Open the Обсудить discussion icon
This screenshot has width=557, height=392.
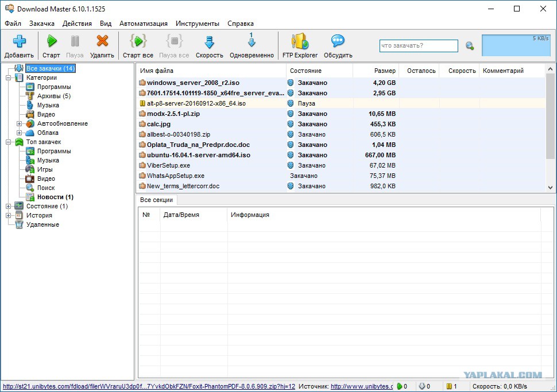tap(338, 41)
